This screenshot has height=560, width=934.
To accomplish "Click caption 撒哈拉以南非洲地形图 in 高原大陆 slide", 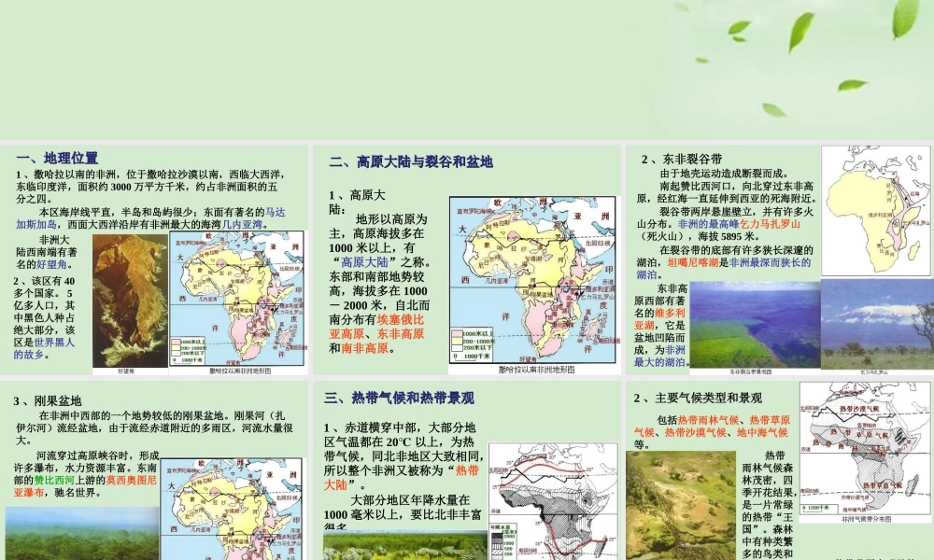I will point(537,370).
